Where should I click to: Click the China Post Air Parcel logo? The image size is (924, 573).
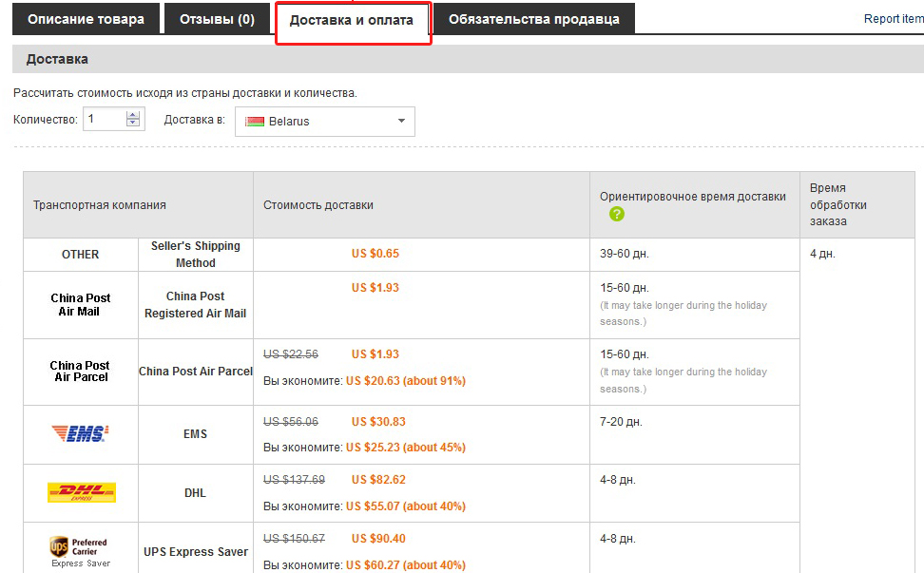[x=80, y=372]
